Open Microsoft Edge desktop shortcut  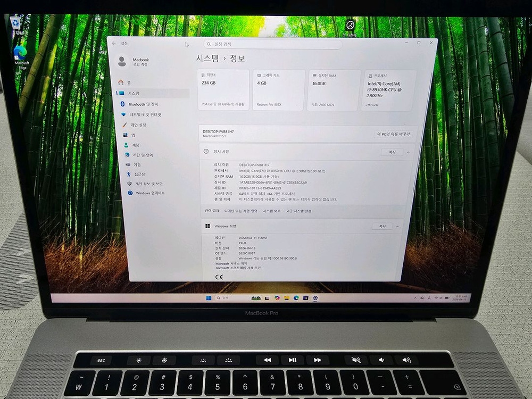pyautogui.click(x=21, y=55)
